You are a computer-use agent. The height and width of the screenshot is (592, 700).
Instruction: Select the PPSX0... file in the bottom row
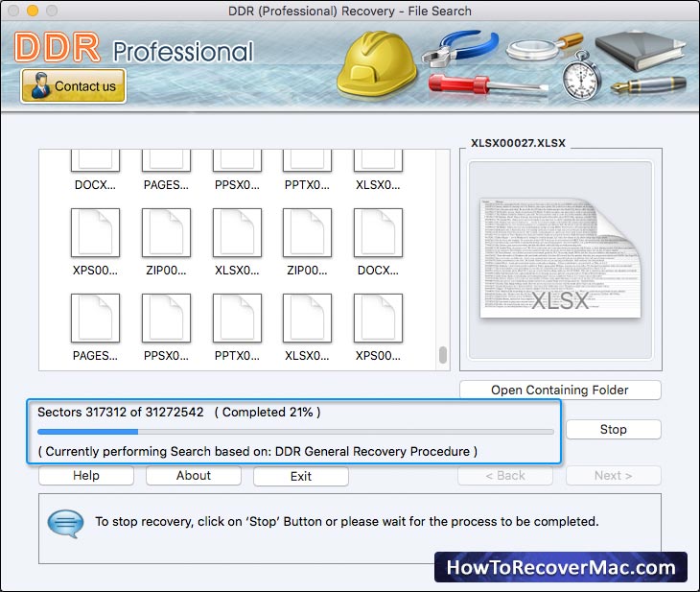pos(166,327)
